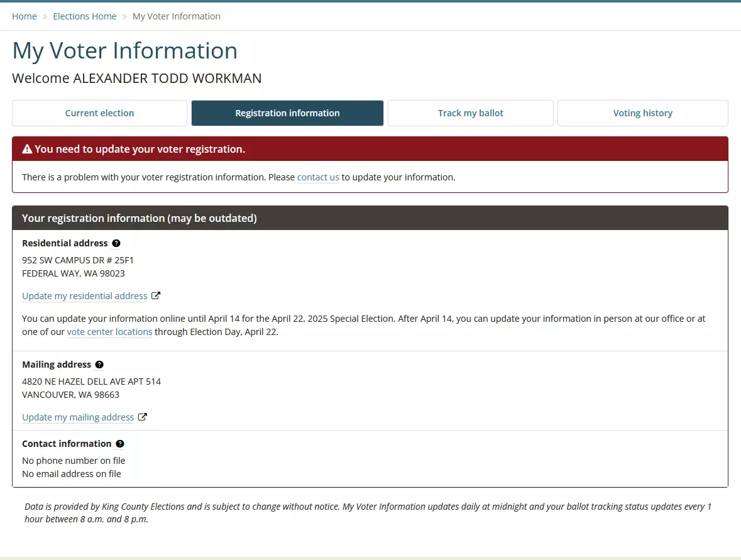Screen dimensions: 741x560
Task: Open 'Update my residential address' link
Action: (85, 296)
